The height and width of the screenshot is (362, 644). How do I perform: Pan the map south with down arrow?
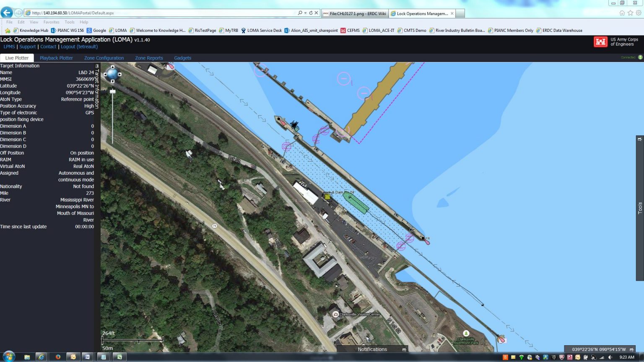(x=112, y=81)
